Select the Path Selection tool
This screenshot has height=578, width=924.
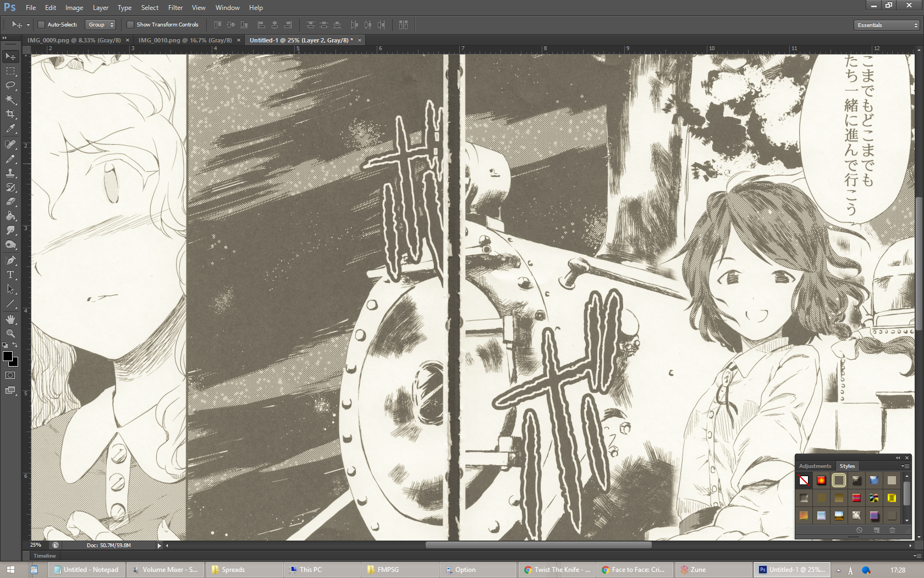pyautogui.click(x=10, y=289)
